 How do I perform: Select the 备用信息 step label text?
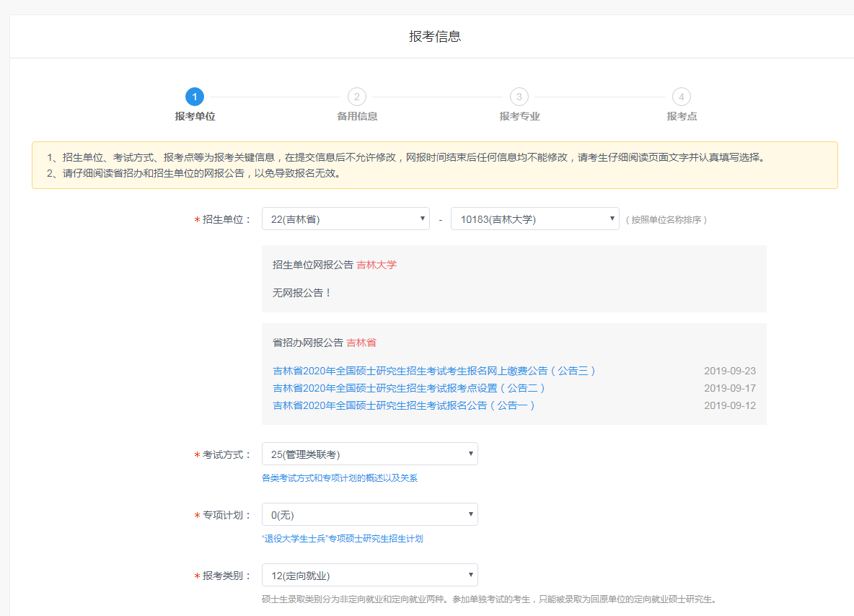point(356,115)
